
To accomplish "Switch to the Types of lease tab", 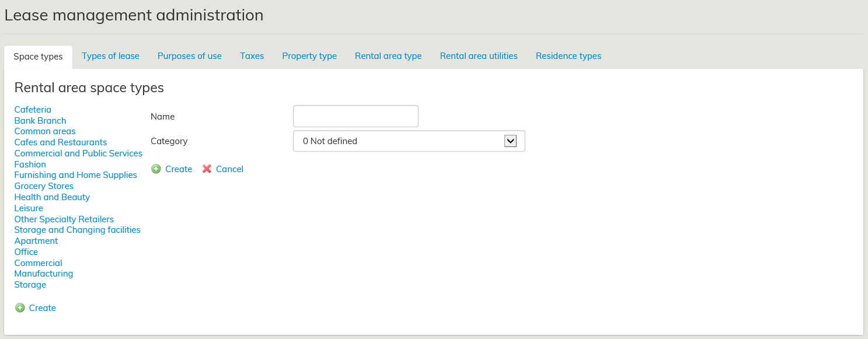I will coord(110,56).
